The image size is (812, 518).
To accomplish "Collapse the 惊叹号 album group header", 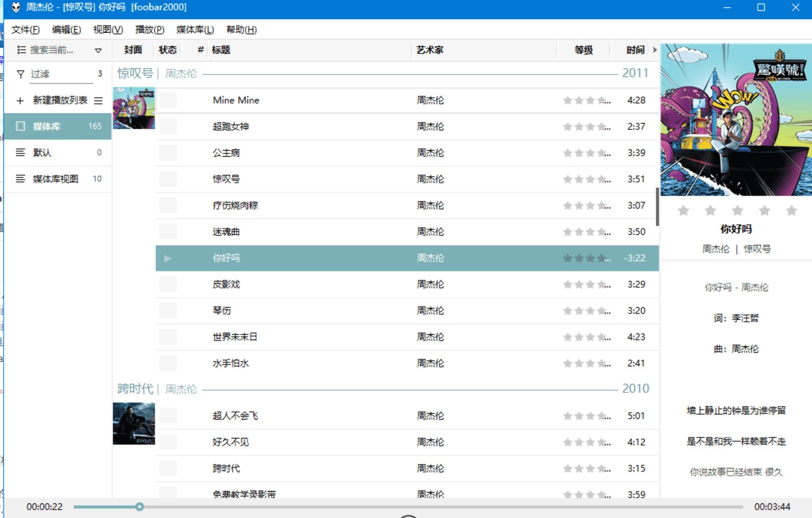I will 386,74.
